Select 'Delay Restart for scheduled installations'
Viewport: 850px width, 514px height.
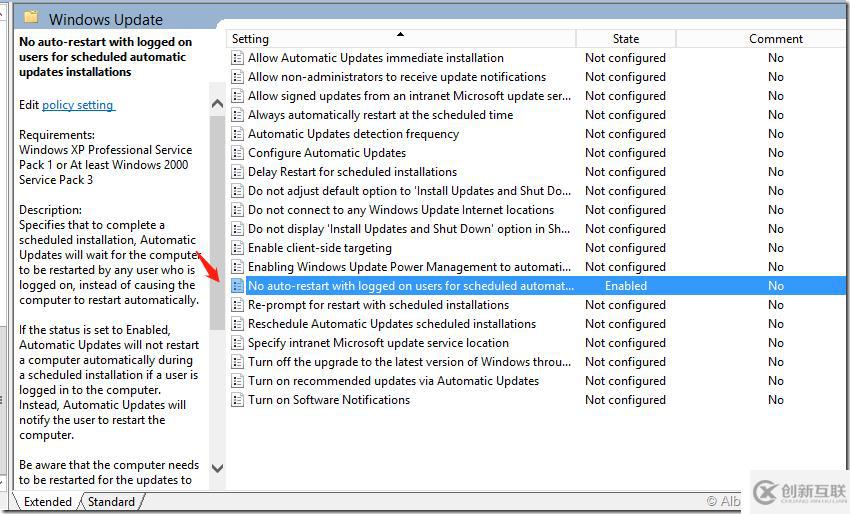coord(352,172)
